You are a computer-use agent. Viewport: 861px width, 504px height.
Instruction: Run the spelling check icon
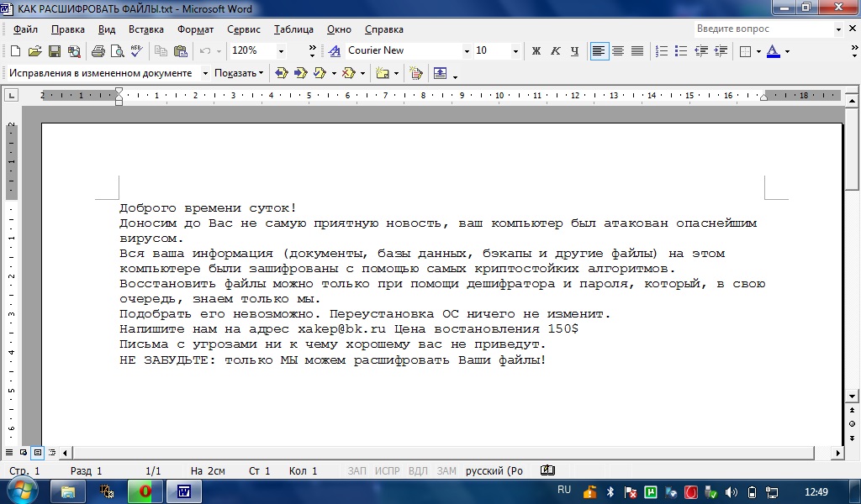(x=137, y=51)
